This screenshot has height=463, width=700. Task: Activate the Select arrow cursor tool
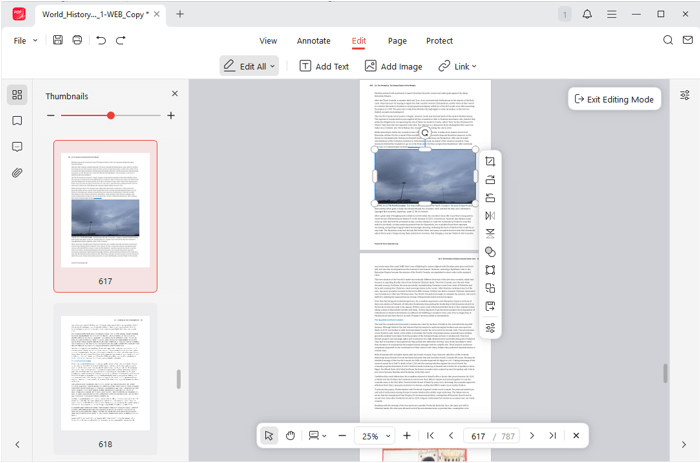coord(269,436)
